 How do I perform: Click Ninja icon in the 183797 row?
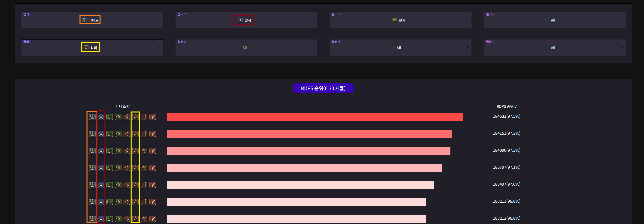[127, 168]
